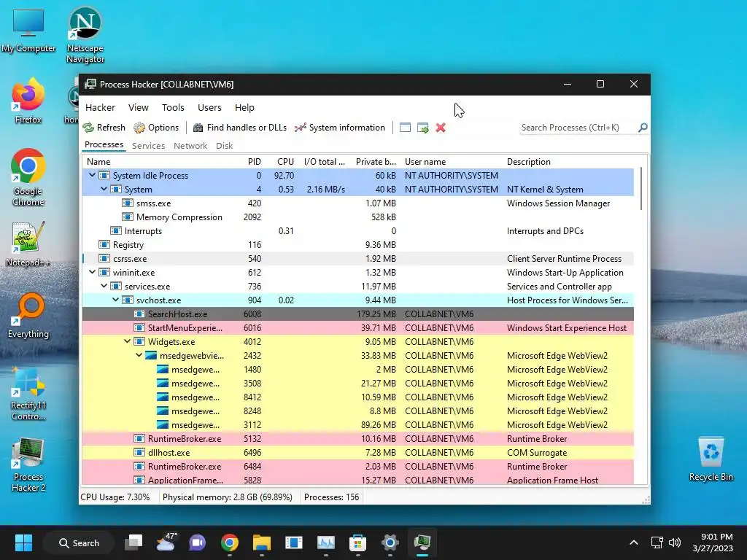Focus the Search Processes input field
The width and height of the screenshot is (747, 560).
[578, 128]
